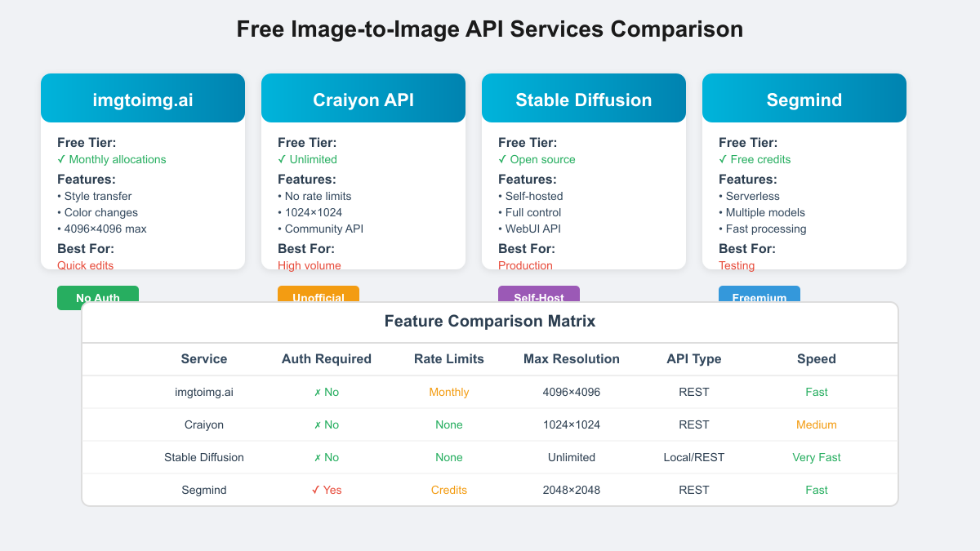Click the API Type column header
Image resolution: width=980 pixels, height=551 pixels.
694,359
